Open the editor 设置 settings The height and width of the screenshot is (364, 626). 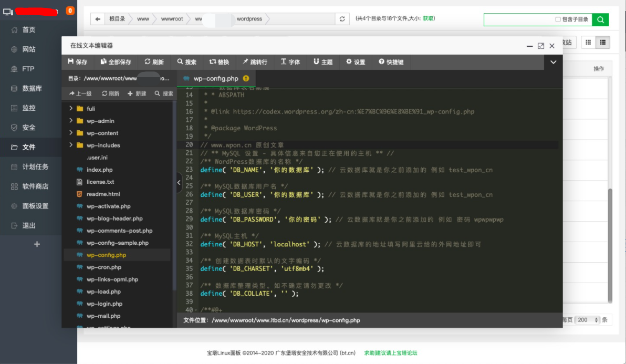tap(356, 62)
